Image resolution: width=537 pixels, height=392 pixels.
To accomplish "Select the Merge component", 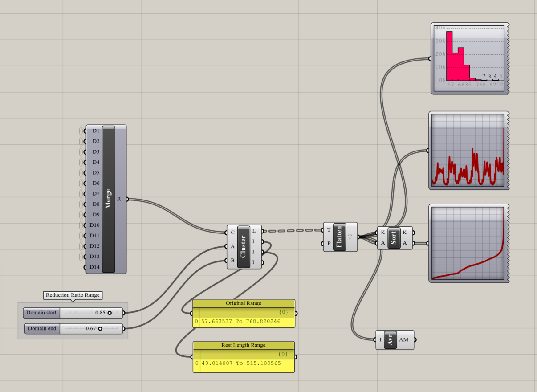I will pyautogui.click(x=108, y=199).
